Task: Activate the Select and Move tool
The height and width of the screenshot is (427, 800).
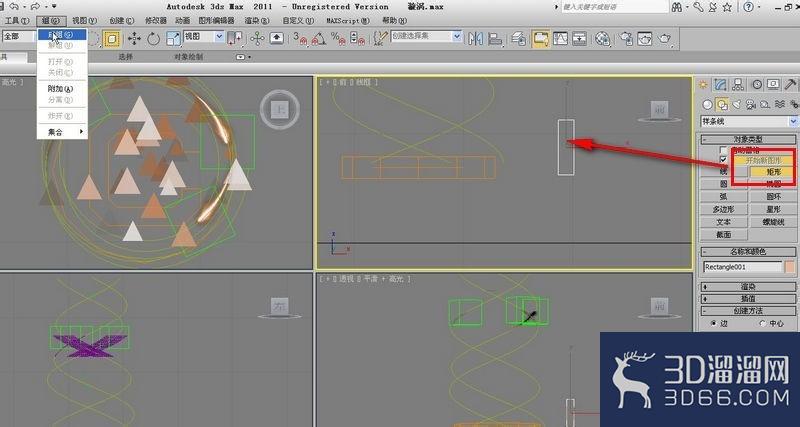Action: pyautogui.click(x=134, y=38)
